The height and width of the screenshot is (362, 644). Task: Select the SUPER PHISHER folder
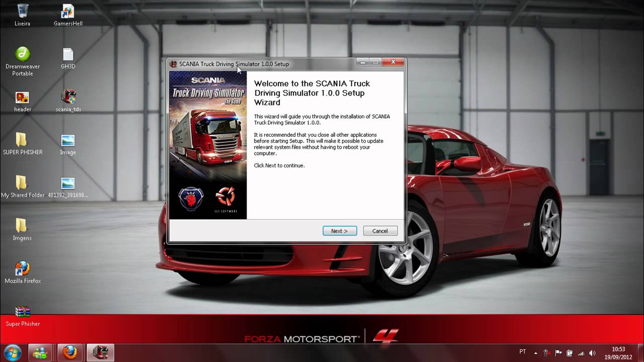[23, 144]
